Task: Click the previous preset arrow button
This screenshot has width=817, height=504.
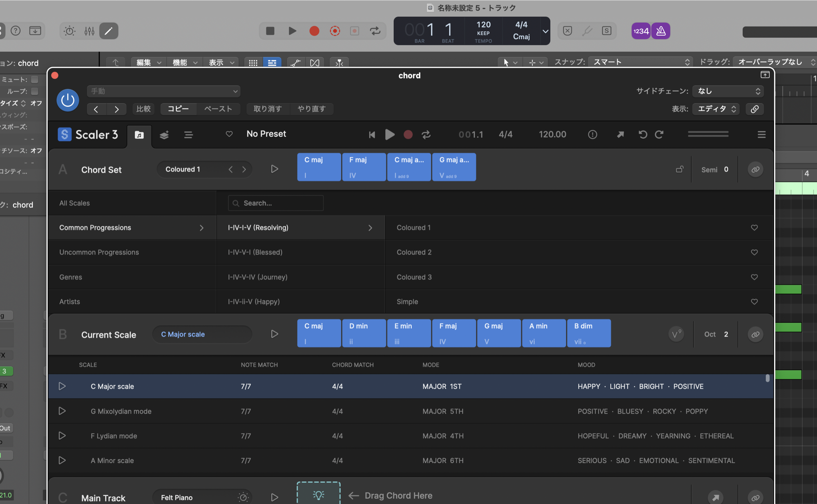Action: [x=96, y=109]
